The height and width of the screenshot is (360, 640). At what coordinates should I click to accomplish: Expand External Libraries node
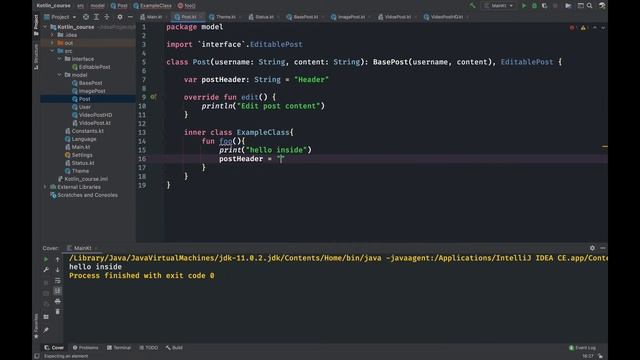click(x=45, y=187)
